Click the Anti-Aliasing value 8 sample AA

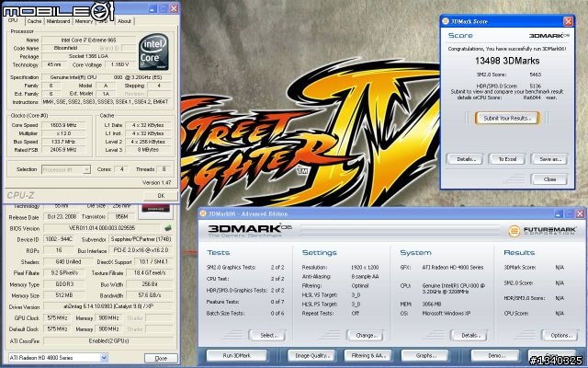tap(365, 276)
